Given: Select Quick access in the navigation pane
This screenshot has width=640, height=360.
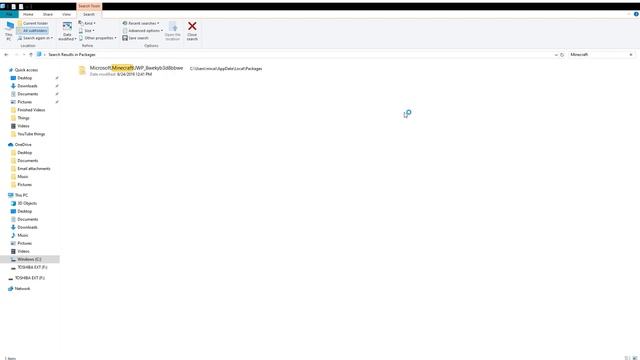Looking at the screenshot, I should [x=26, y=70].
